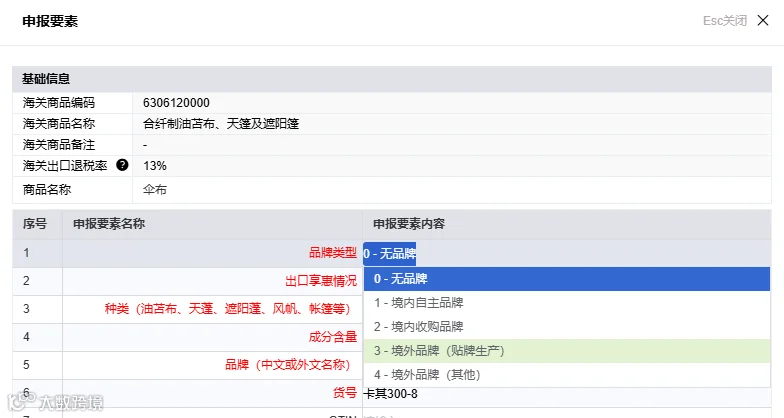Pick option 3 - 境外品牌（贴牌生产）

pos(566,351)
